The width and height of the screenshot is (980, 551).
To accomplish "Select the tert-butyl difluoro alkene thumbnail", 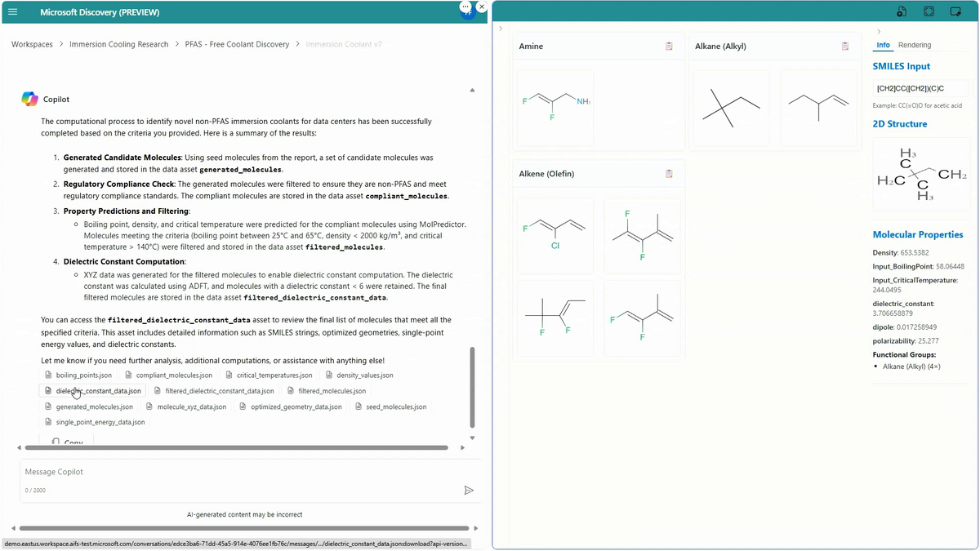I will click(555, 318).
